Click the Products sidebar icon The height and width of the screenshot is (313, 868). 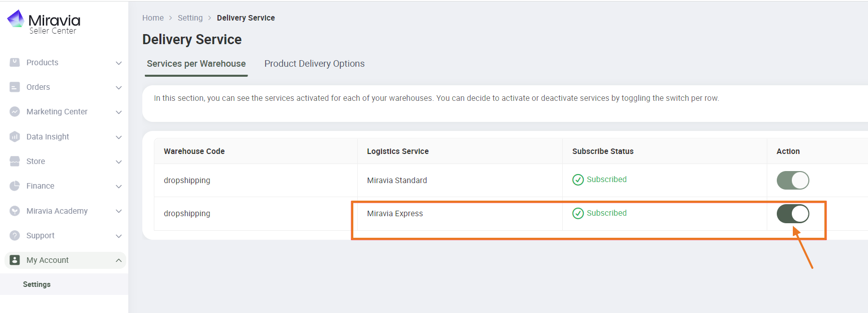(15, 62)
